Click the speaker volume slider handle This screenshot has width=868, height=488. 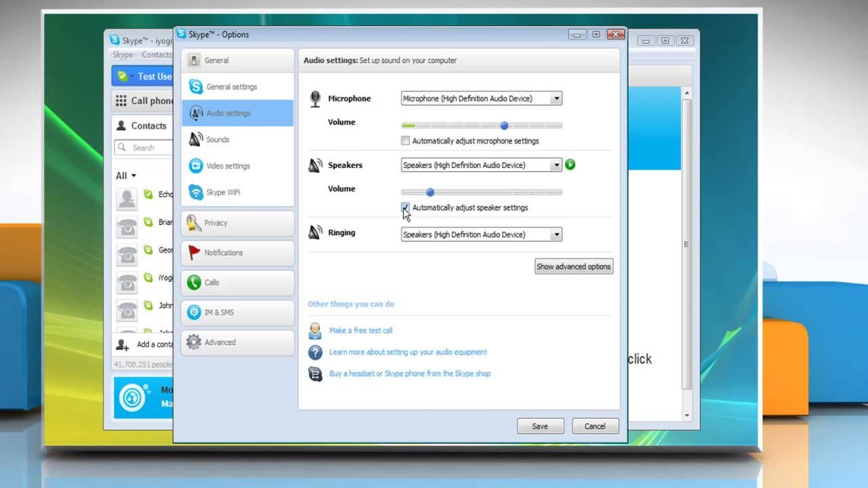click(x=429, y=192)
